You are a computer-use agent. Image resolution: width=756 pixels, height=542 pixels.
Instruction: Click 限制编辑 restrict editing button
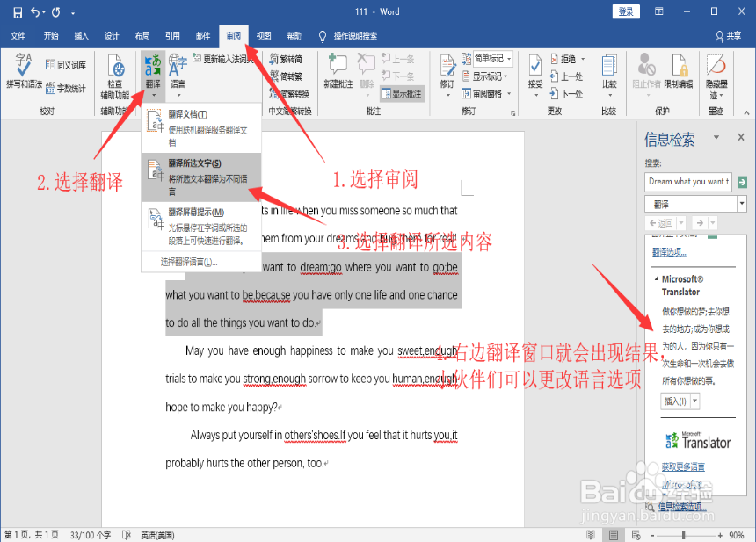pyautogui.click(x=679, y=72)
